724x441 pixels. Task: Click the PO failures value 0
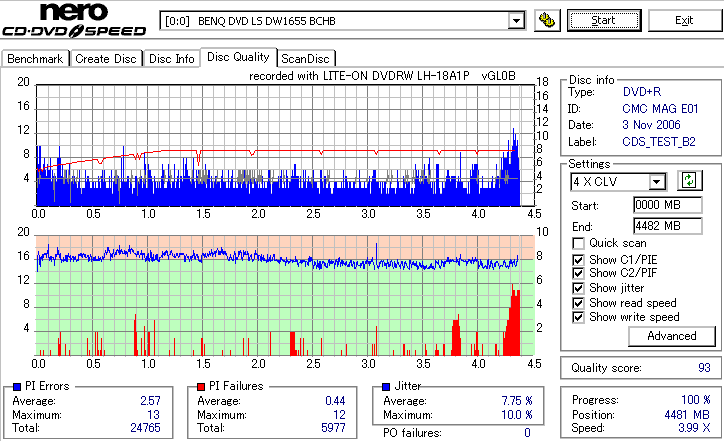tap(527, 433)
